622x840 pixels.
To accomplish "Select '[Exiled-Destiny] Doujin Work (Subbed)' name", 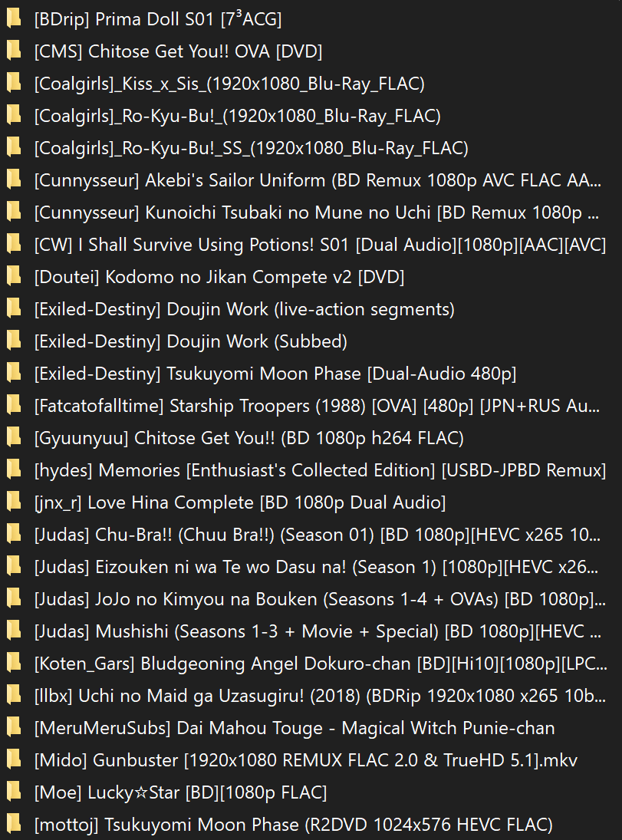I will pyautogui.click(x=191, y=341).
